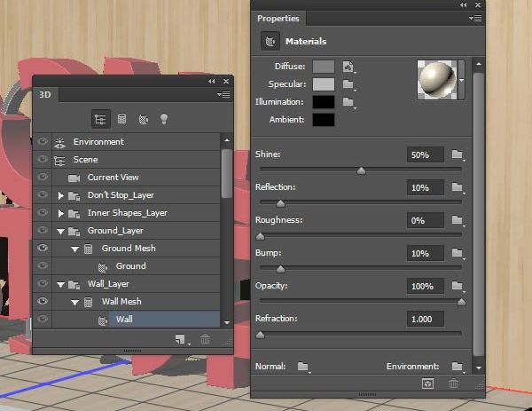Viewport: 532px width, 411px height.
Task: Open the Environment map folder icon
Action: 458,366
